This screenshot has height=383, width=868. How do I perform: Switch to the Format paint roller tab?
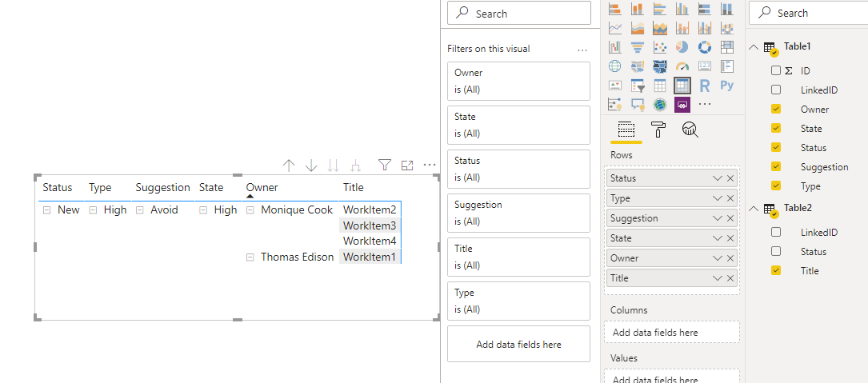point(658,130)
